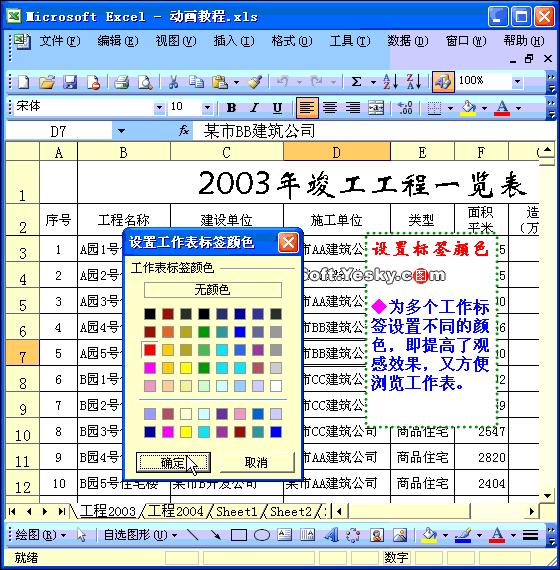Screen dimensions: 560x570
Task: Open the 自选图形(U) AutoShapes button
Action: pos(140,535)
